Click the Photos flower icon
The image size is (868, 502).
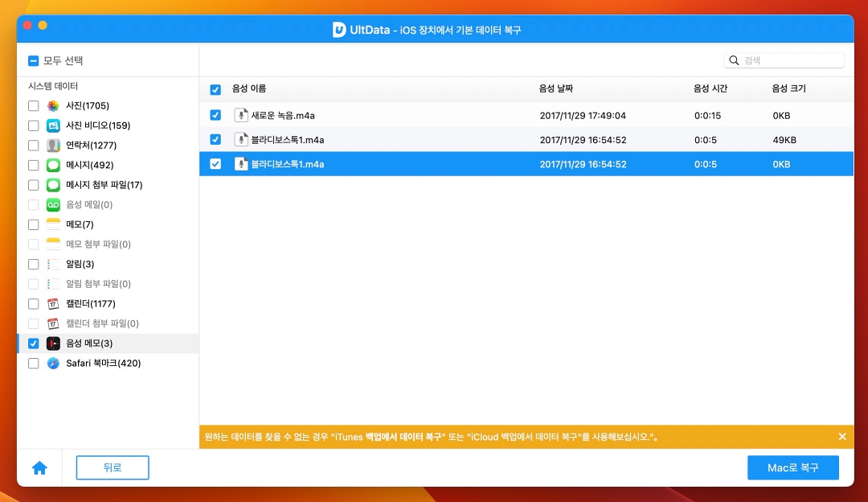(x=53, y=106)
